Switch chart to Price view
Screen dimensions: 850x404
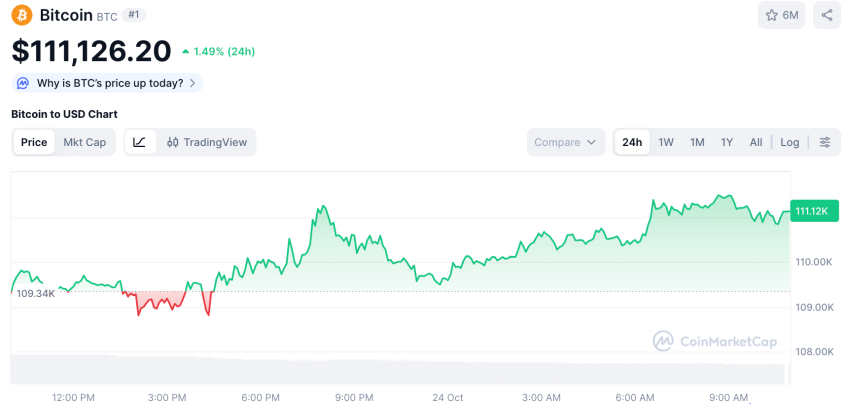click(34, 142)
